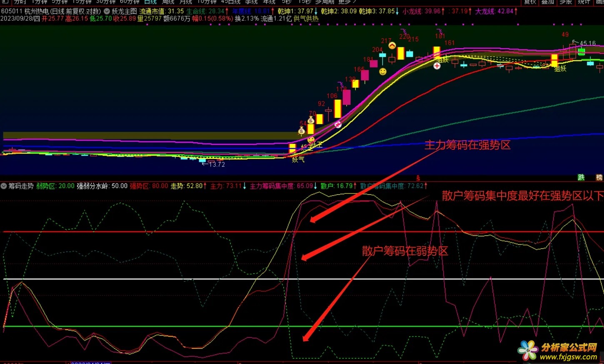Switch to the 月线 period tab

tap(185, 2)
